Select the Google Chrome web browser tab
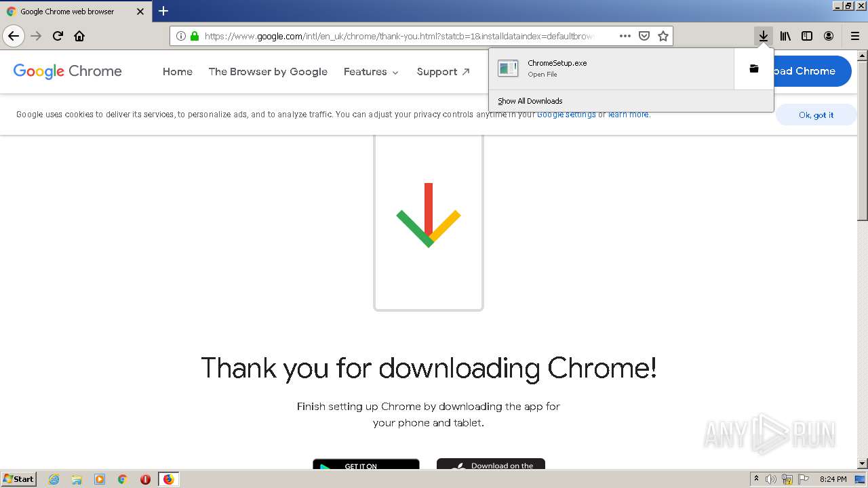Image resolution: width=868 pixels, height=488 pixels. (76, 12)
